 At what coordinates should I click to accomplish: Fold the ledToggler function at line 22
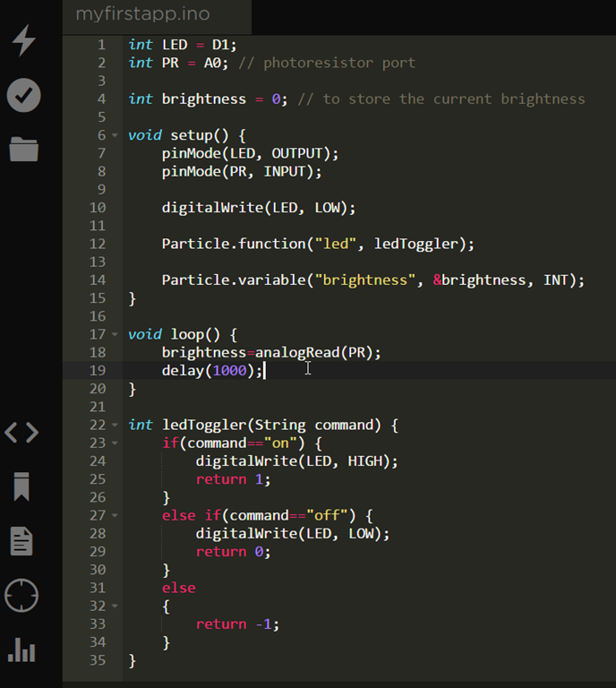pyautogui.click(x=115, y=426)
